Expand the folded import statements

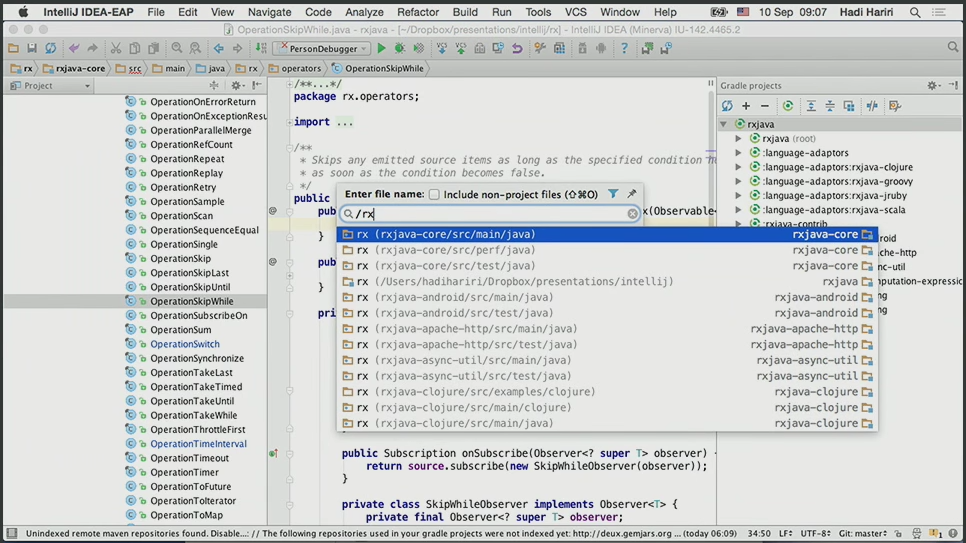pyautogui.click(x=290, y=122)
